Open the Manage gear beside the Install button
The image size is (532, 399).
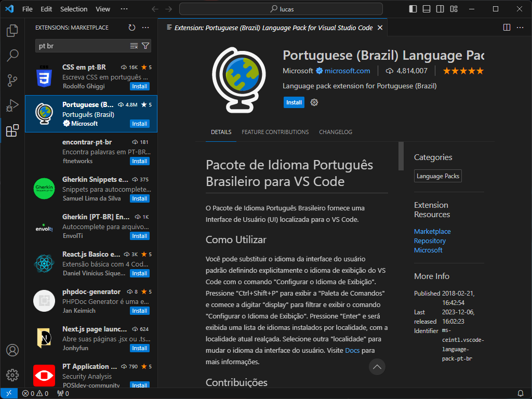click(314, 102)
